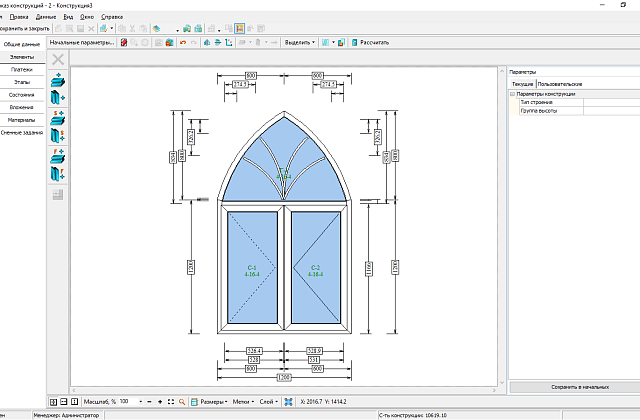The height and width of the screenshot is (420, 640).
Task: Click the window-copy icon before Рассчитать
Action: click(341, 42)
